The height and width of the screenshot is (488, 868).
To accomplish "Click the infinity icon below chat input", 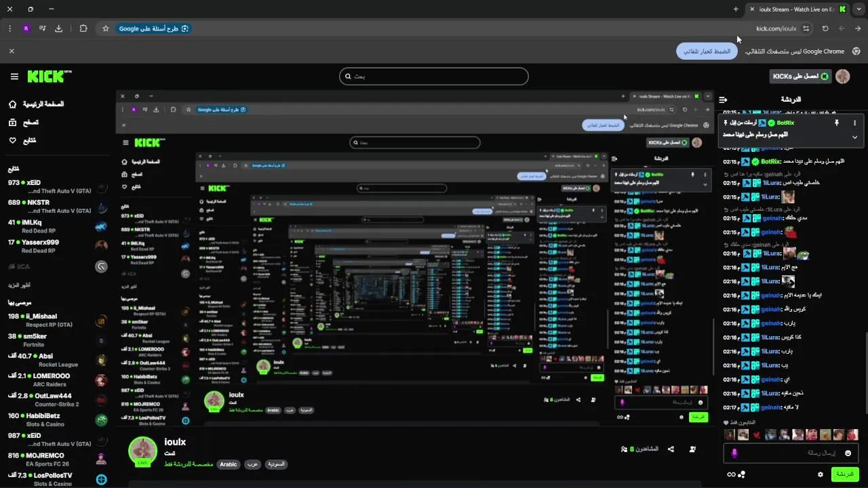I will tap(731, 474).
